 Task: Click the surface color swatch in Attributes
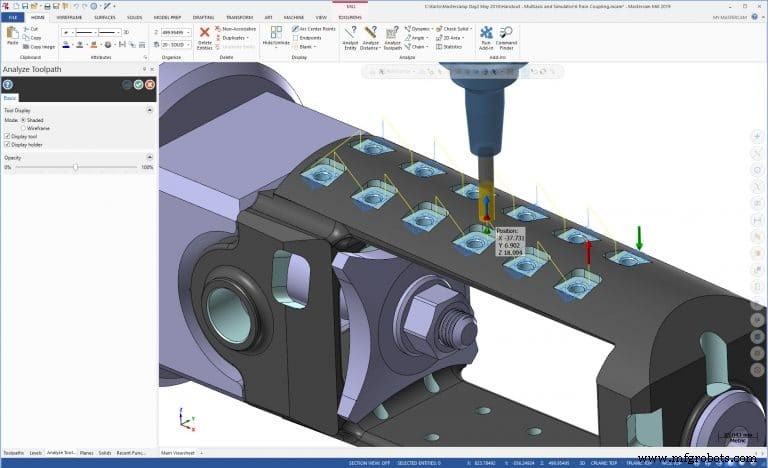(x=94, y=45)
